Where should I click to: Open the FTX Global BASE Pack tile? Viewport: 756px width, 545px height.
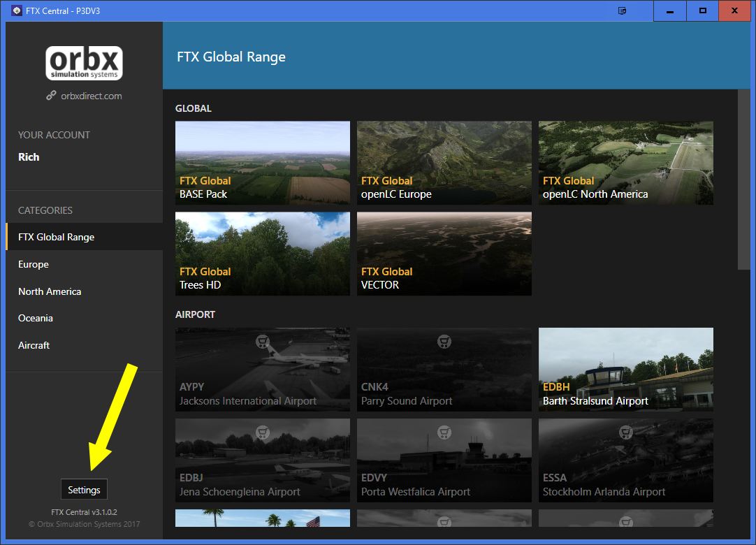(x=263, y=163)
